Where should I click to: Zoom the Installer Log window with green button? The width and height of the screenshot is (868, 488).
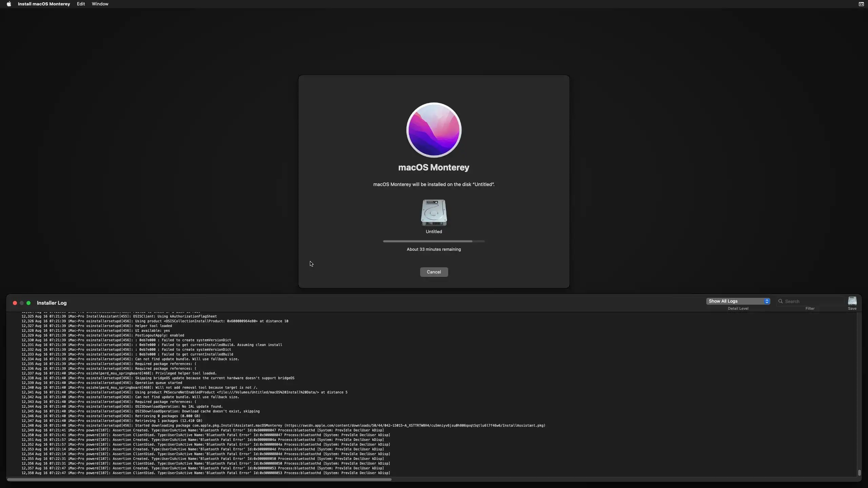coord(28,303)
